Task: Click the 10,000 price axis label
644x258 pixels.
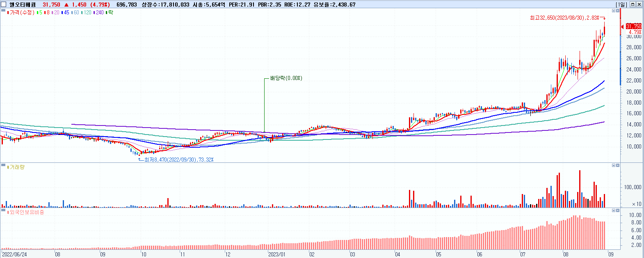Action: (634, 146)
